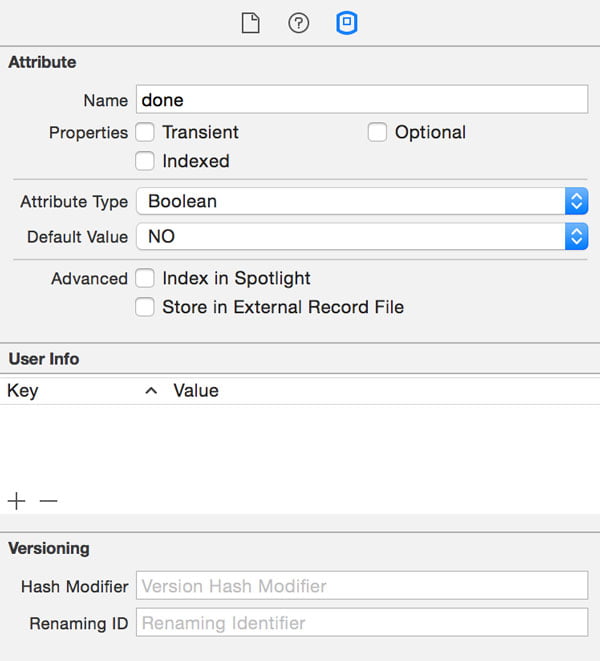Click the Attribute section heading

point(42,62)
